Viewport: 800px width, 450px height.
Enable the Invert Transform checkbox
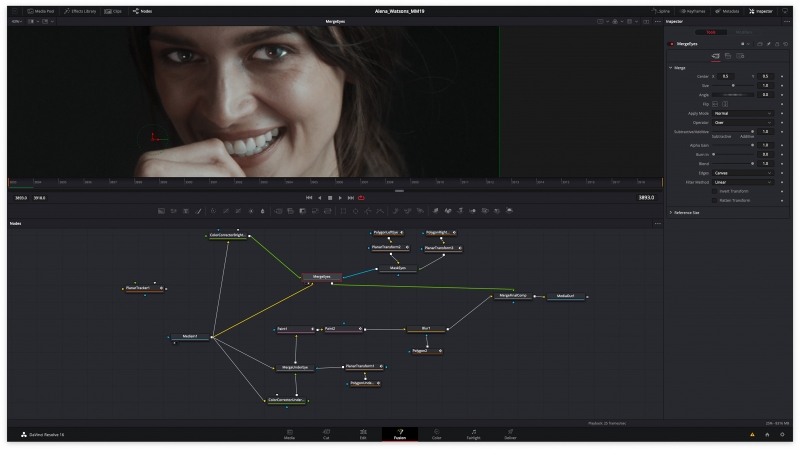coord(714,190)
